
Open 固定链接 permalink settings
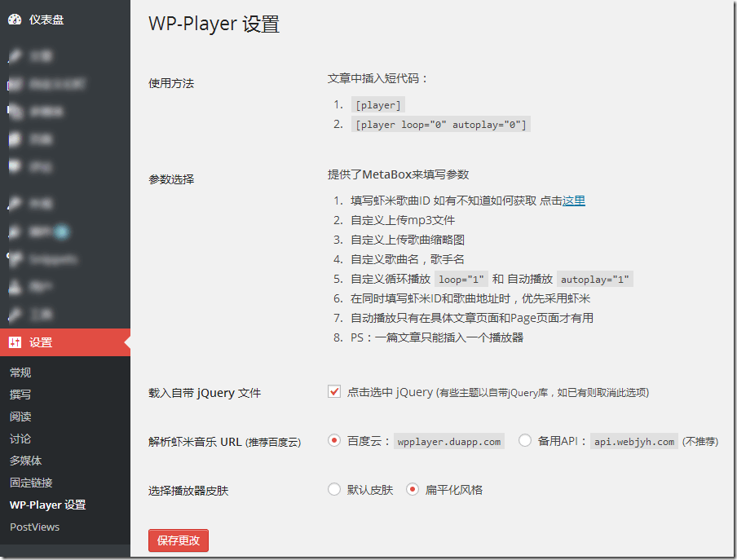31,483
